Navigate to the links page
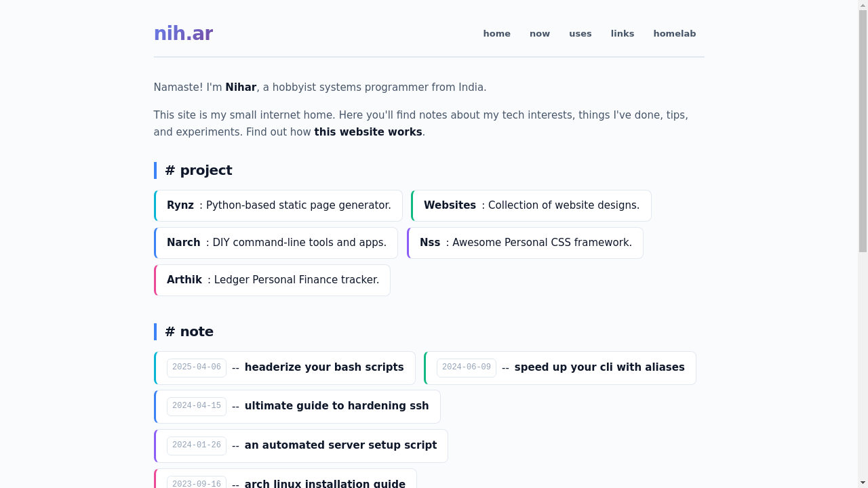This screenshot has height=488, width=868. [x=622, y=34]
